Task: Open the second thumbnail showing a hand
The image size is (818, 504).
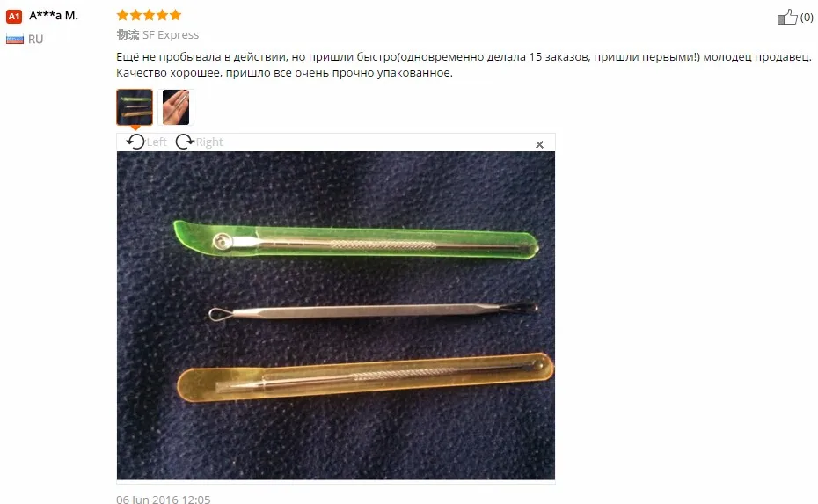Action: 176,107
